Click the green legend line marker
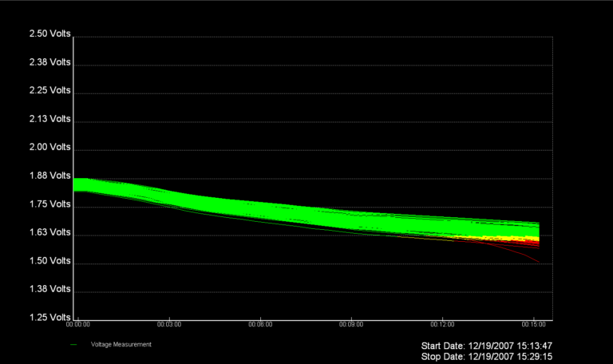Viewport: 613px width, 364px height. click(73, 345)
